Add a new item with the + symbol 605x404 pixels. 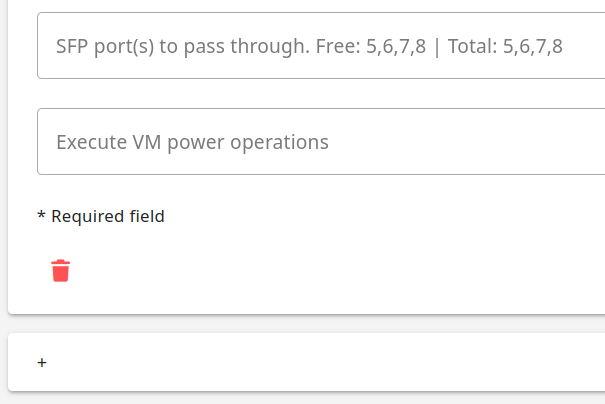tap(42, 362)
